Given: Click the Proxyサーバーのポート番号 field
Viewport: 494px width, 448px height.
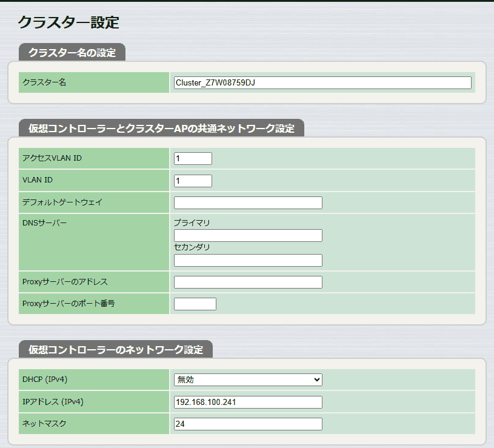Looking at the screenshot, I should [x=195, y=304].
